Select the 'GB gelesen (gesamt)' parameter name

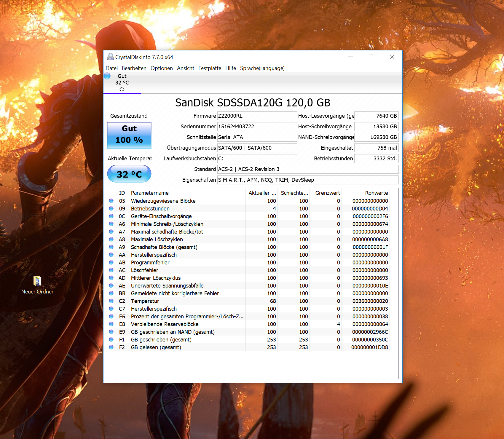pos(156,347)
